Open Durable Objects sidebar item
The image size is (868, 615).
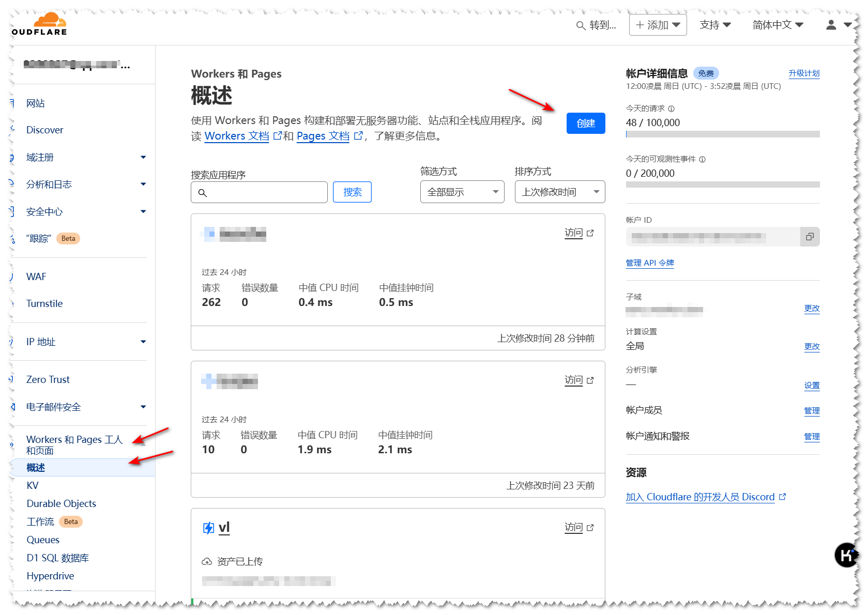62,503
